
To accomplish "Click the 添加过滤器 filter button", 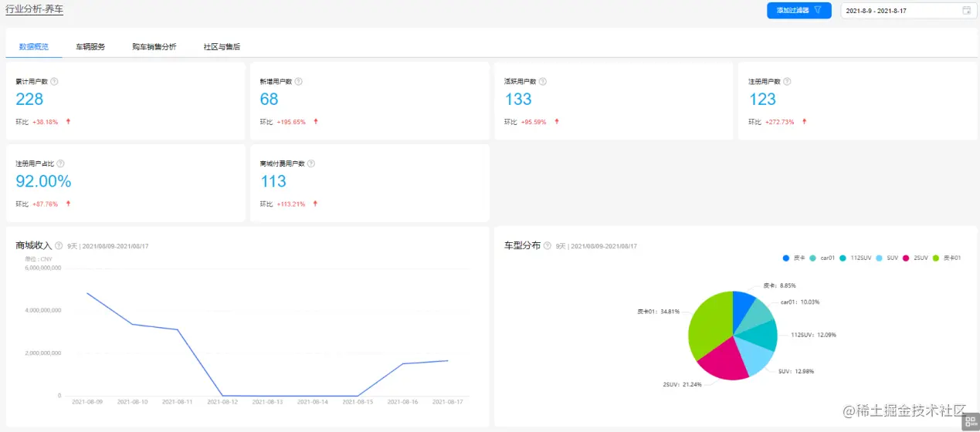I will coord(799,11).
